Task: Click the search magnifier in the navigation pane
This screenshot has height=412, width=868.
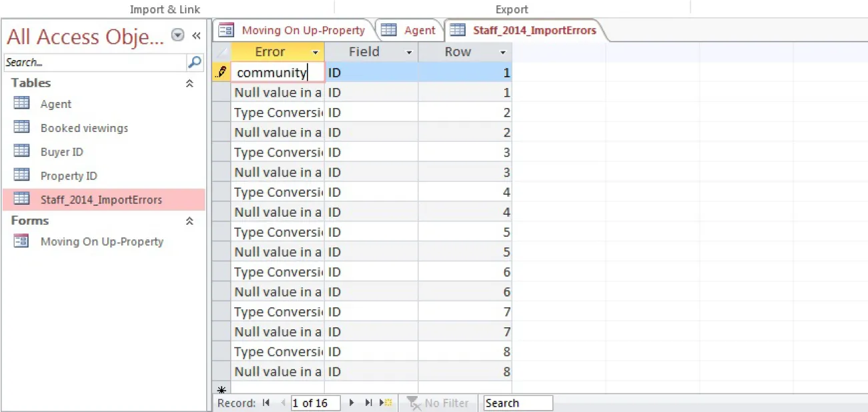Action: click(195, 62)
